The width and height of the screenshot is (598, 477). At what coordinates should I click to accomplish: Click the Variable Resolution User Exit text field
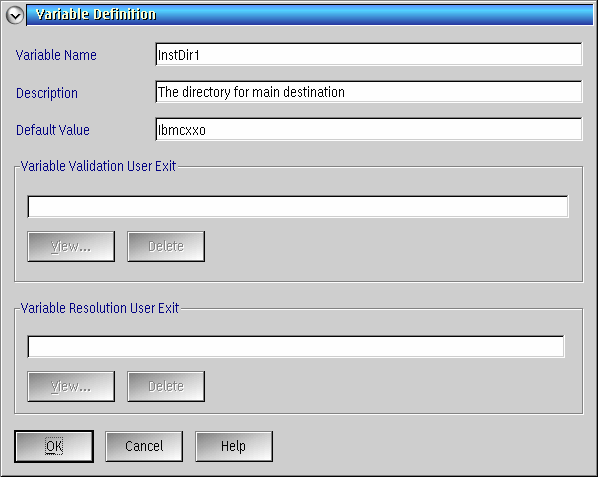point(296,347)
